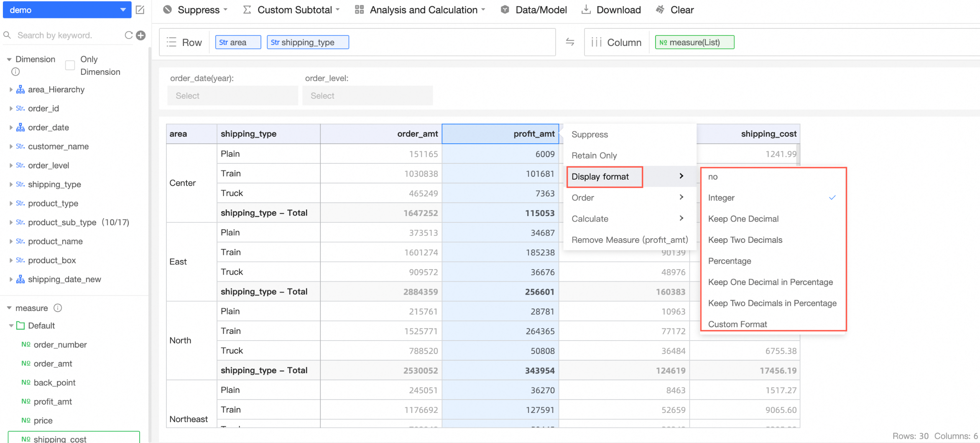The image size is (980, 443).
Task: Expand the Order submenu
Action: [x=627, y=198]
